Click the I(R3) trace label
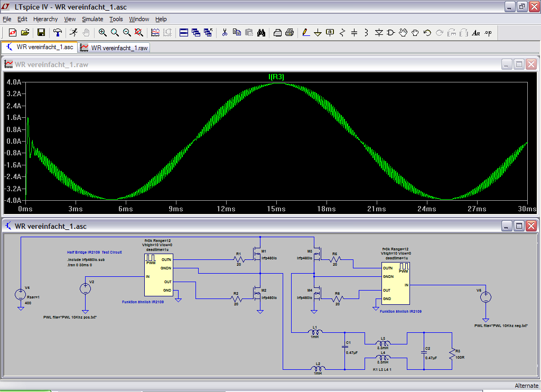Image resolution: width=541 pixels, height=392 pixels. point(276,77)
